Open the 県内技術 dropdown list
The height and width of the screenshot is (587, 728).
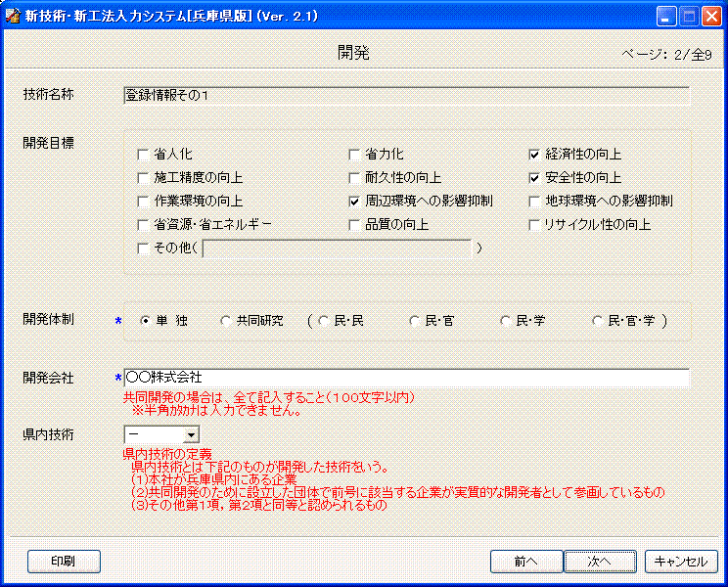tap(191, 435)
